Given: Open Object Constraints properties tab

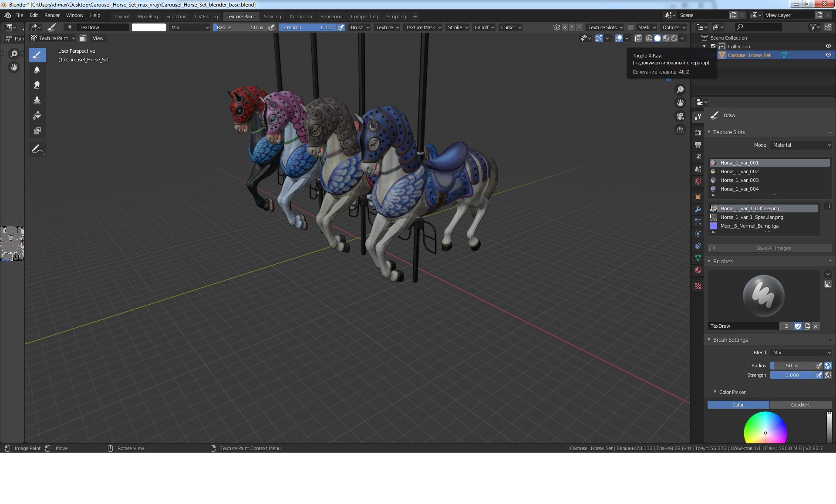Looking at the screenshot, I should pos(698,246).
